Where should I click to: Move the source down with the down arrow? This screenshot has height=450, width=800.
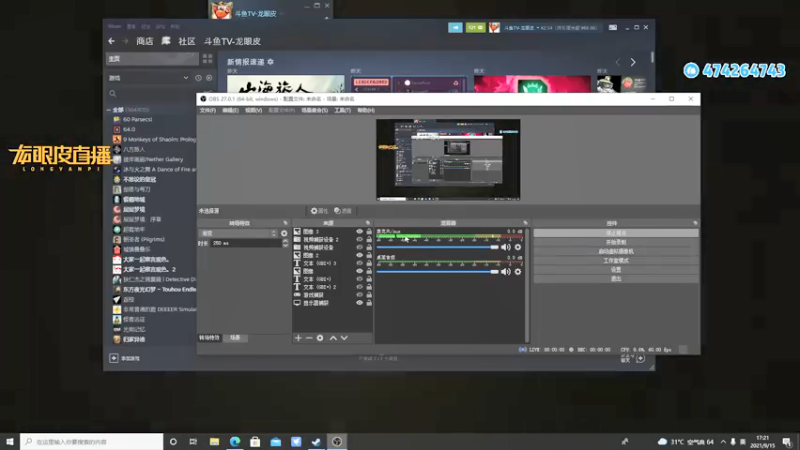pyautogui.click(x=344, y=338)
